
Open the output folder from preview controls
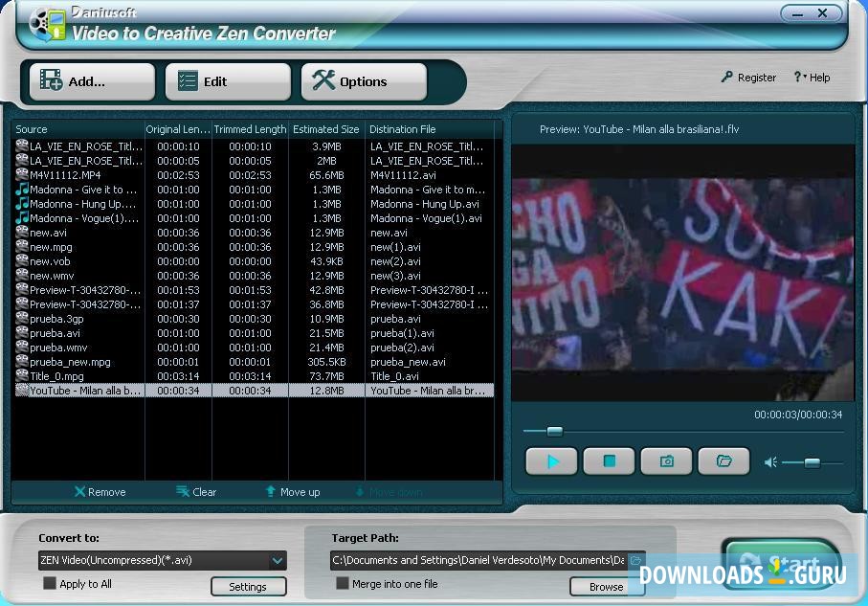coord(723,460)
